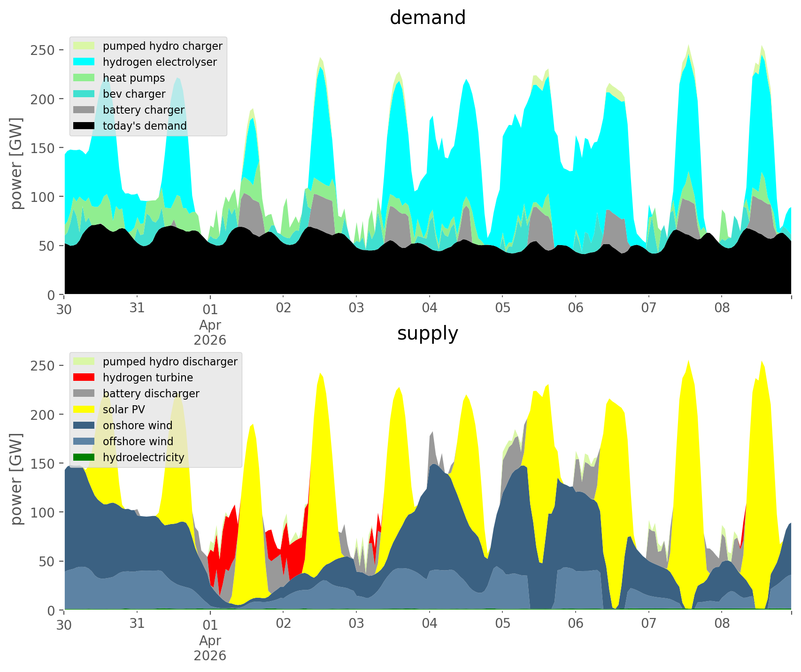Click the 'pumped hydro charger' legend label

pos(162,46)
